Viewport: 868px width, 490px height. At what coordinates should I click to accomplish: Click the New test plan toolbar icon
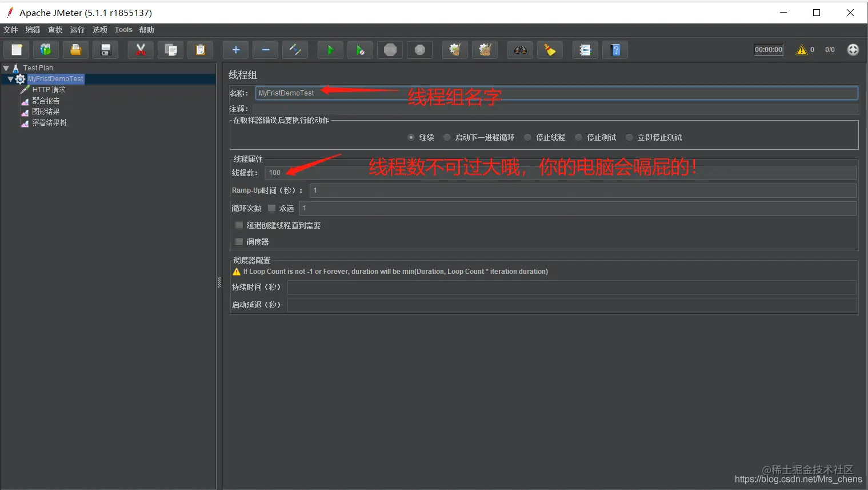point(17,50)
